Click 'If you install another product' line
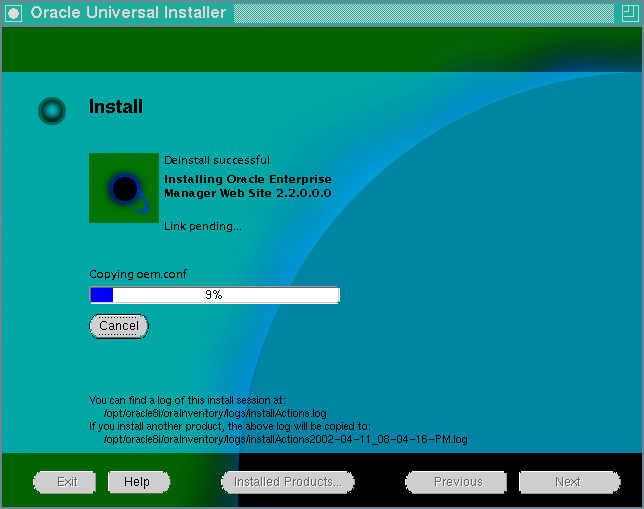Screen dimensions: 644x509 pyautogui.click(x=230, y=426)
